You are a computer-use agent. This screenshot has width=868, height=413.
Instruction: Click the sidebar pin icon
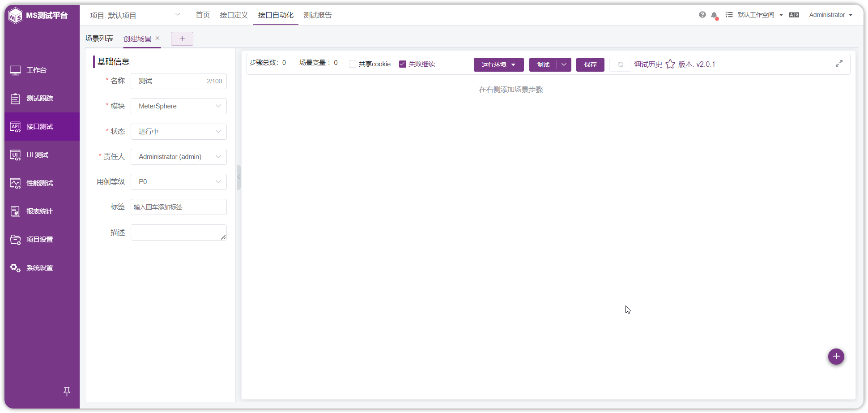coord(67,391)
